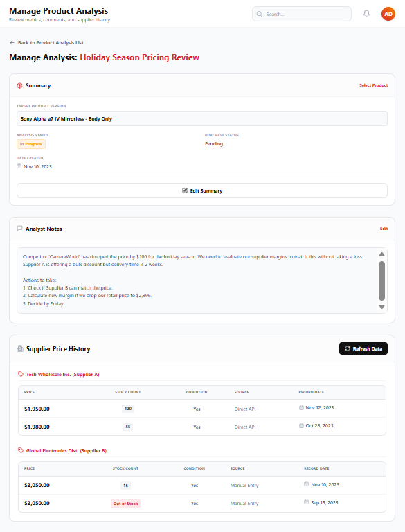Click Manual Entry in the Sep 15 row
405x532 pixels.
pyautogui.click(x=244, y=503)
